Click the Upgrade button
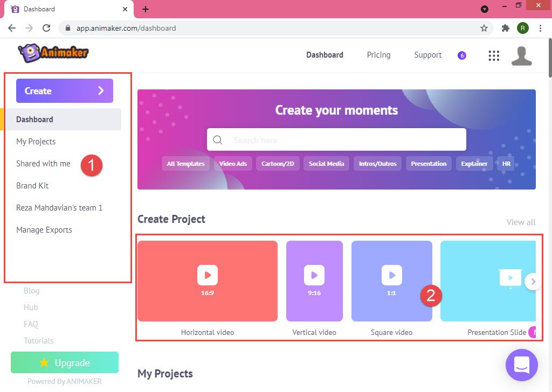 coord(65,362)
